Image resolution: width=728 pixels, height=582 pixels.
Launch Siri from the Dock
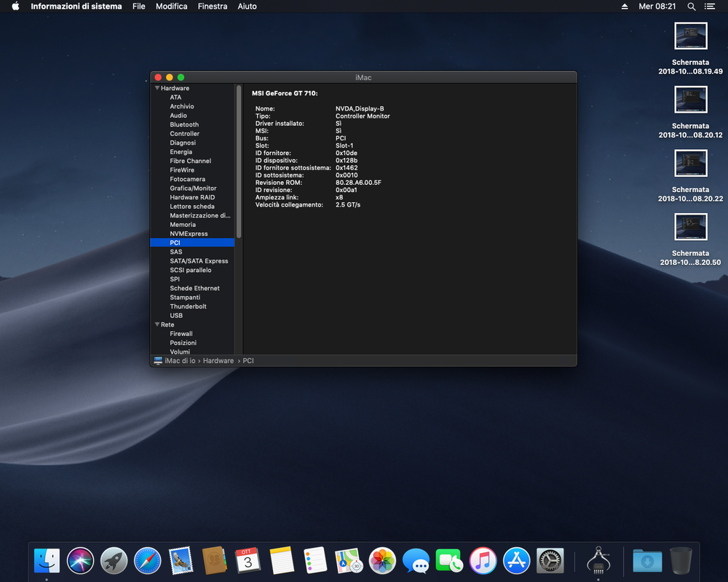(x=80, y=561)
